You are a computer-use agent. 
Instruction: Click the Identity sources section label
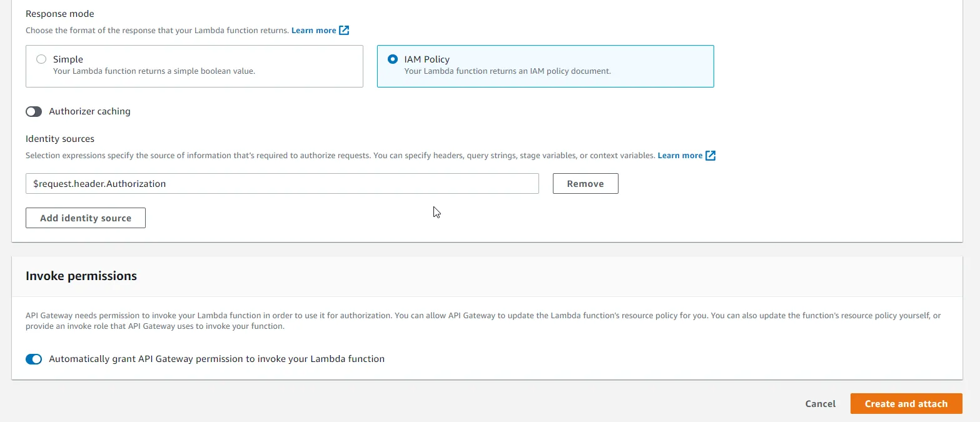59,138
